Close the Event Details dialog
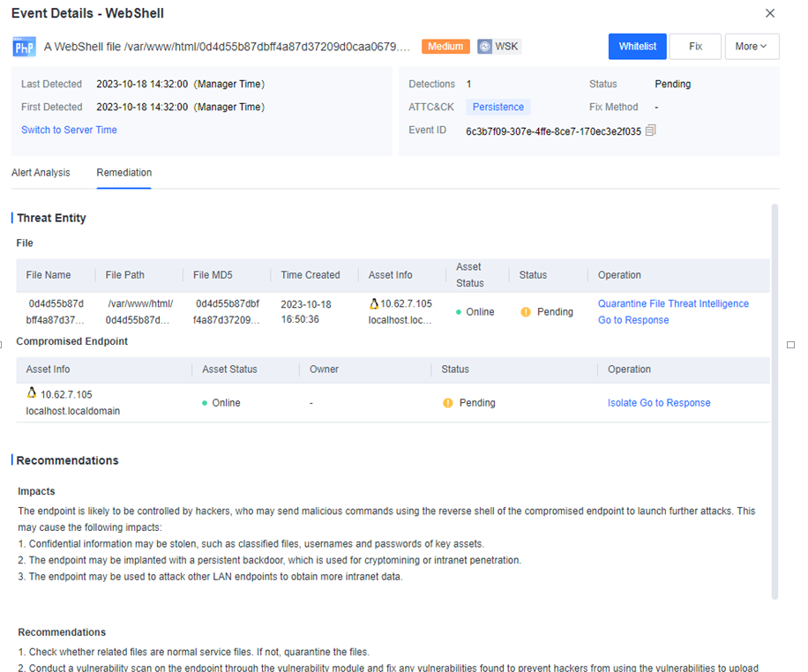This screenshot has height=672, width=808. click(770, 13)
